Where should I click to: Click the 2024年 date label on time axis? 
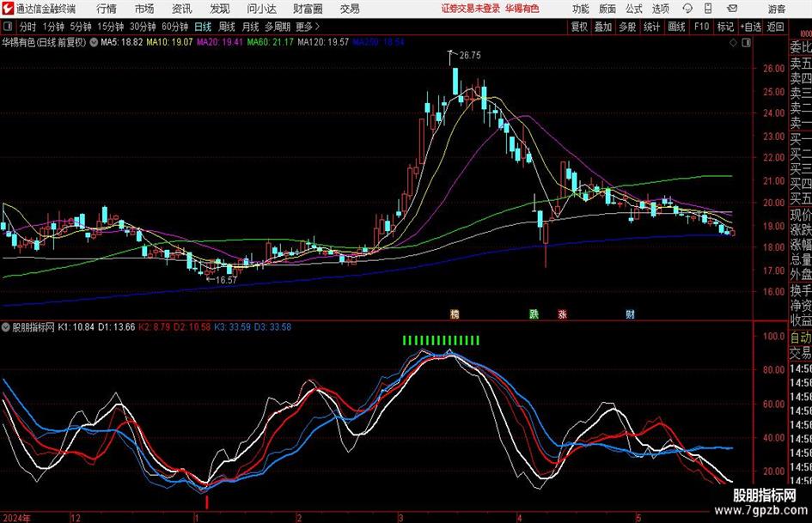coord(16,518)
